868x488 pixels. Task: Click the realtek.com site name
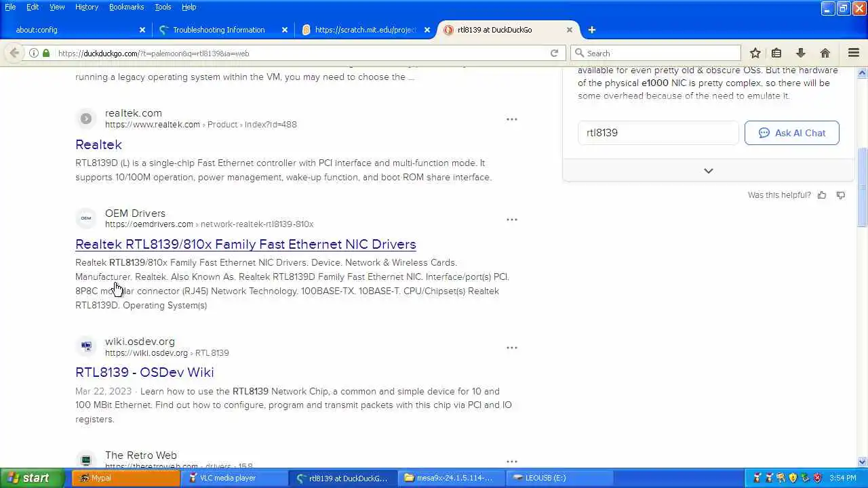tap(134, 113)
